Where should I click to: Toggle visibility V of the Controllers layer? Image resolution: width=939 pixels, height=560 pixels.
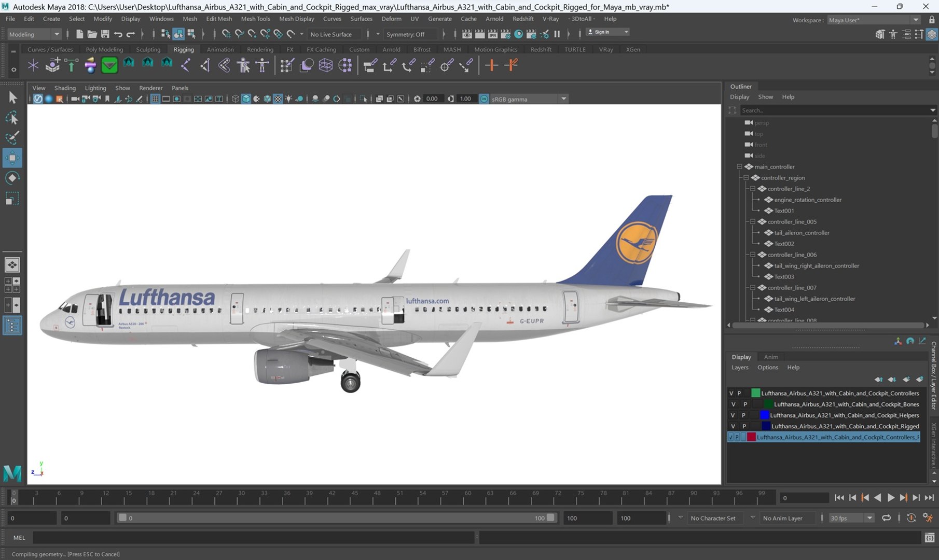pos(731,393)
